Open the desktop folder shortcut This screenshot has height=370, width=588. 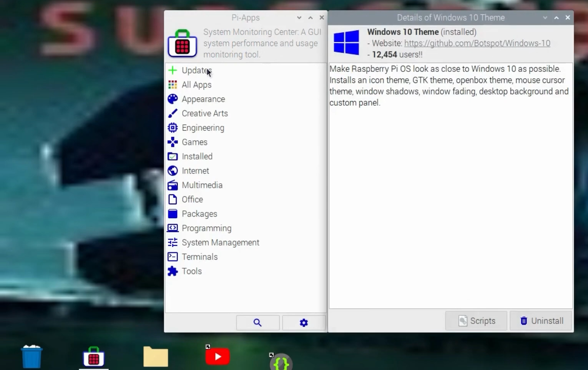(155, 356)
